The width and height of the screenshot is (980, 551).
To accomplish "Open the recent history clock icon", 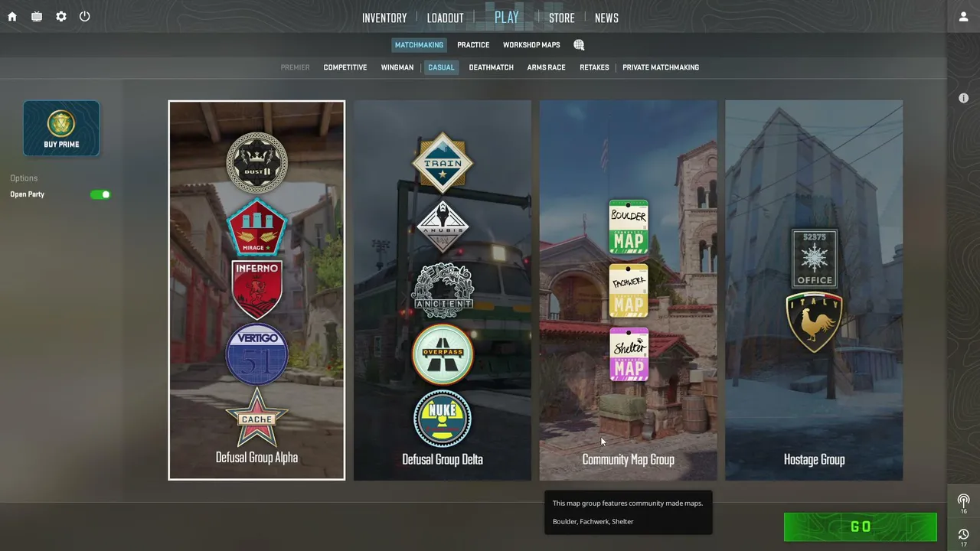I will click(963, 536).
